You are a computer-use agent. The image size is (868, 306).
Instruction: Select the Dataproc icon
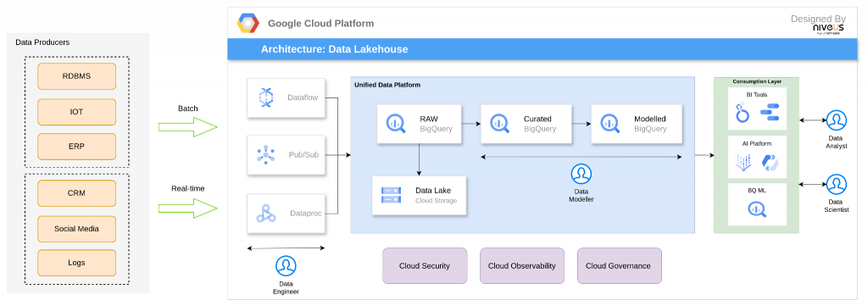[265, 213]
